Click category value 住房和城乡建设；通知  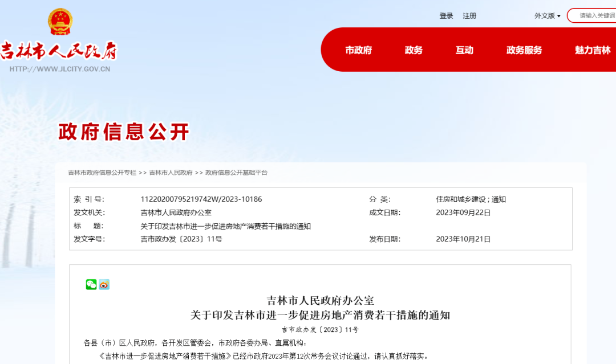click(x=471, y=199)
